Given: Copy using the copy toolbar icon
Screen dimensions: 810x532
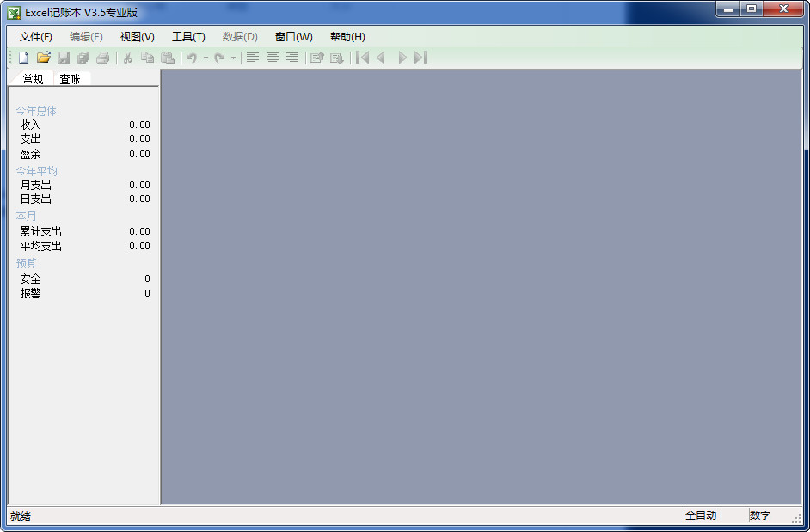Looking at the screenshot, I should coord(147,58).
